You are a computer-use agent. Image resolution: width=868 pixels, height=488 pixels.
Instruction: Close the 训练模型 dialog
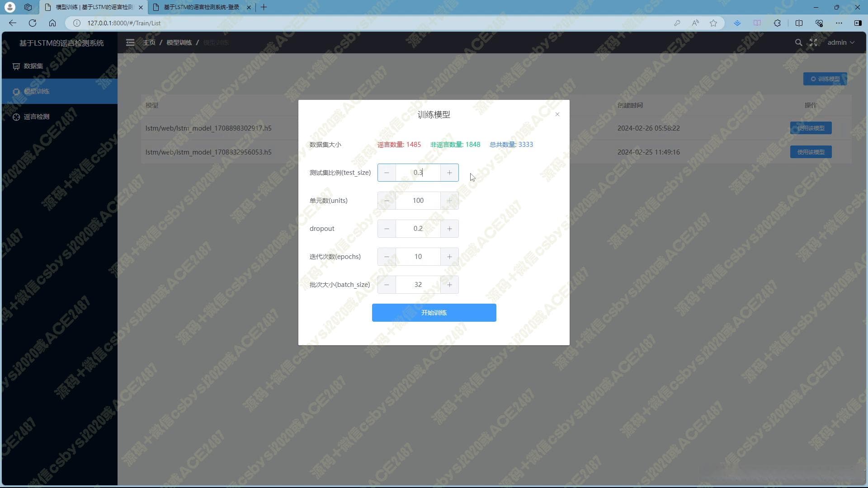pyautogui.click(x=557, y=114)
